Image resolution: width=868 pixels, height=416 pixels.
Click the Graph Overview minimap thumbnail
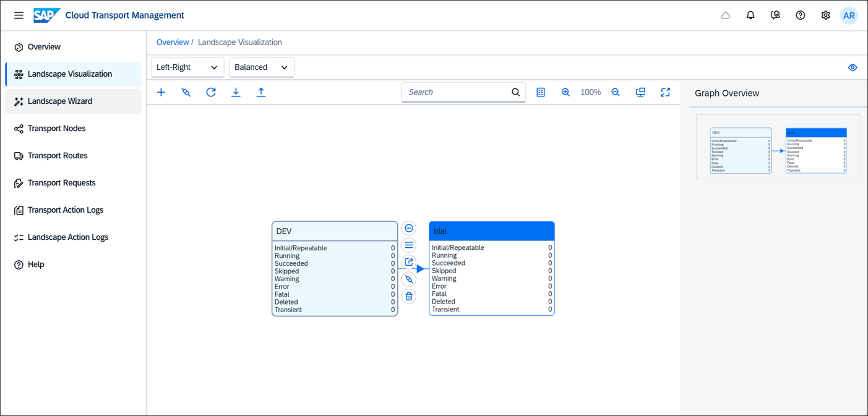pyautogui.click(x=778, y=147)
